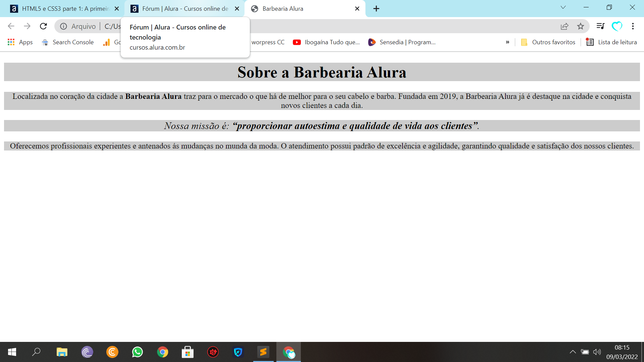Open Google Chrome from the taskbar
Viewport: 644px width, 362px height.
click(x=163, y=352)
